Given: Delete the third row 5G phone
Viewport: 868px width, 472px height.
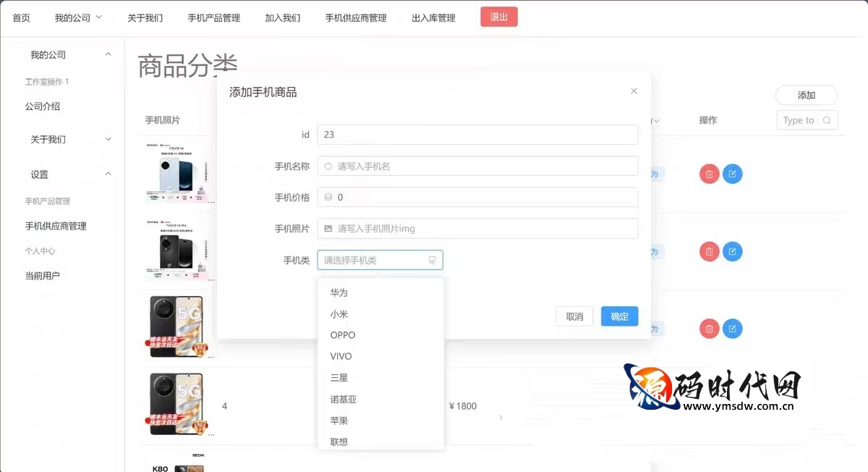Looking at the screenshot, I should coord(710,329).
